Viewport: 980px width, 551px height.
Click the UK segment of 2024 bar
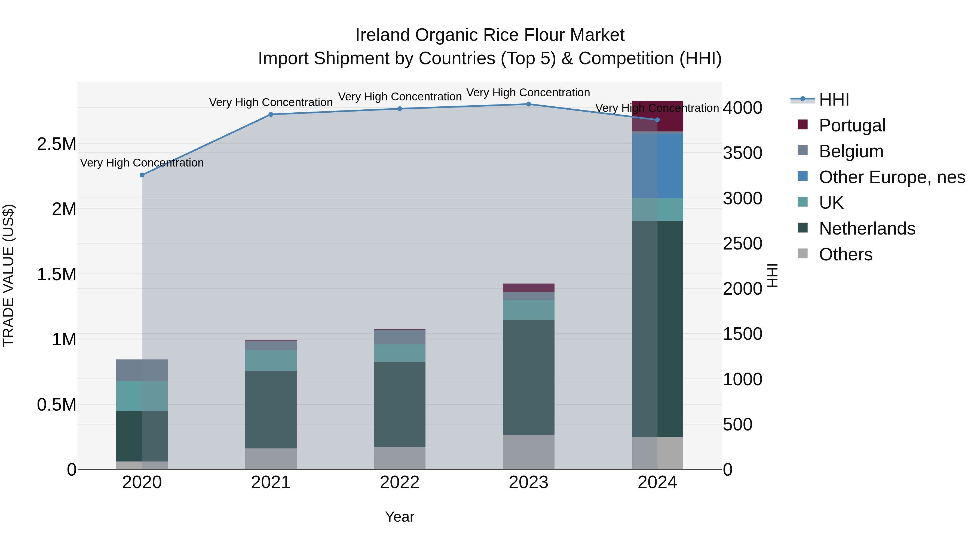[x=657, y=210]
